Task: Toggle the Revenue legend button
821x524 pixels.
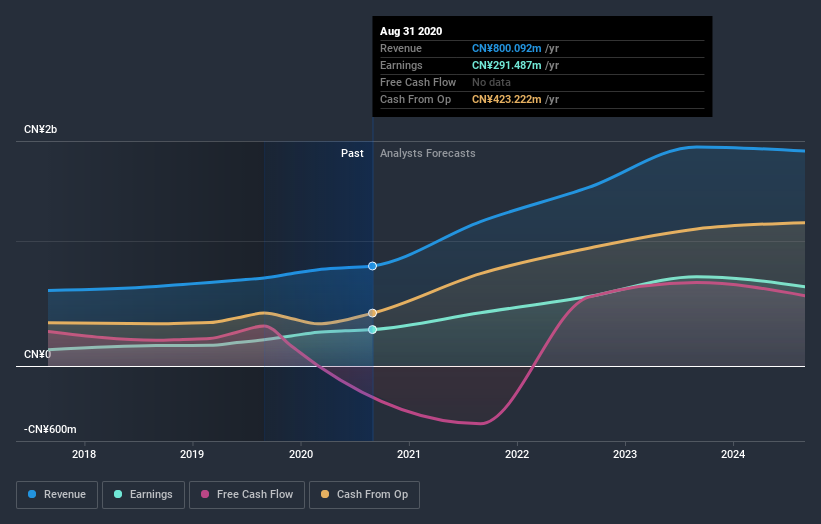Action: pyautogui.click(x=57, y=495)
